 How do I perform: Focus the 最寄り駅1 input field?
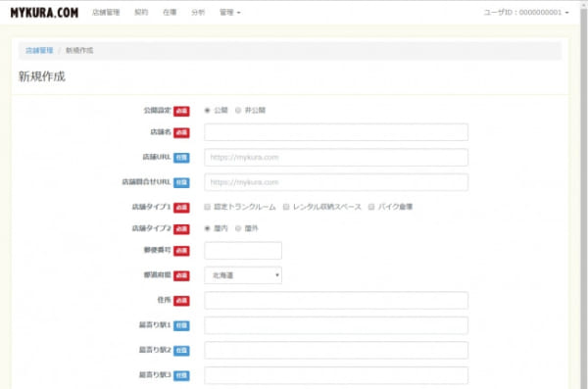(x=336, y=325)
